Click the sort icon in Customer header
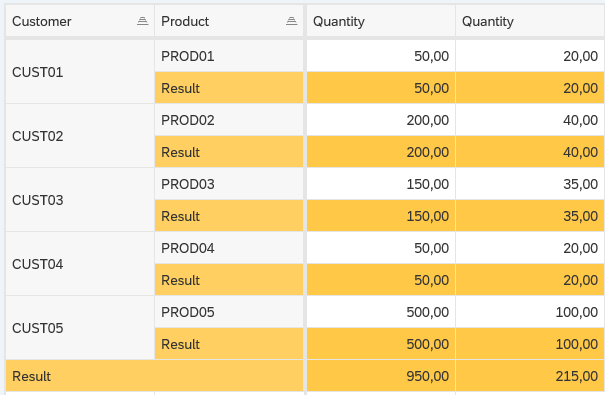The image size is (605, 395). pos(142,21)
